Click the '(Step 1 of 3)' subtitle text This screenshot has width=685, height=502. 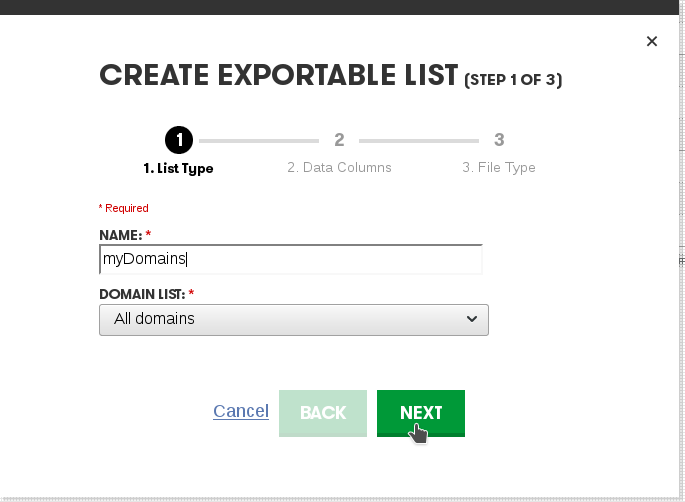[513, 80]
